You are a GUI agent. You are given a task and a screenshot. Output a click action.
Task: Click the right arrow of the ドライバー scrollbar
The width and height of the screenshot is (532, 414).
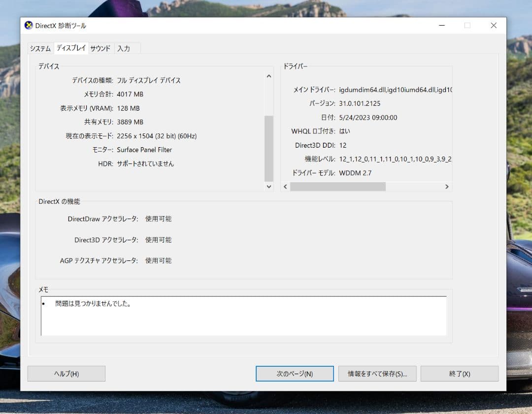[447, 187]
